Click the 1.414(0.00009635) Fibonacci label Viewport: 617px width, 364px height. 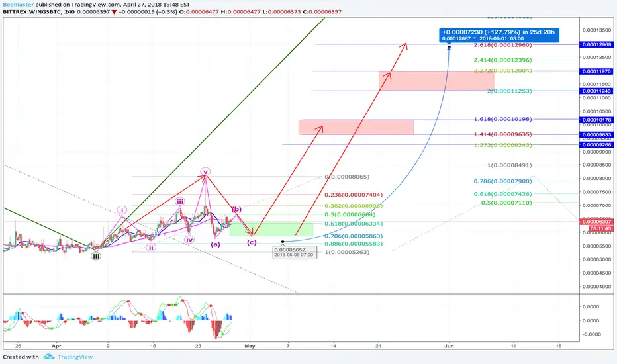coord(503,134)
